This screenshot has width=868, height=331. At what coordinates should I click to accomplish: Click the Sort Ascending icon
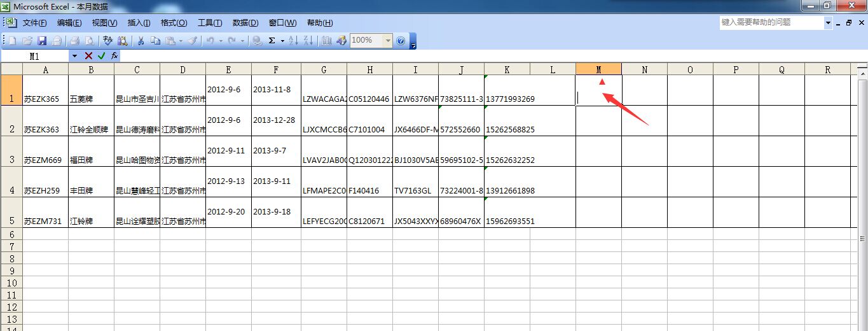click(x=293, y=41)
